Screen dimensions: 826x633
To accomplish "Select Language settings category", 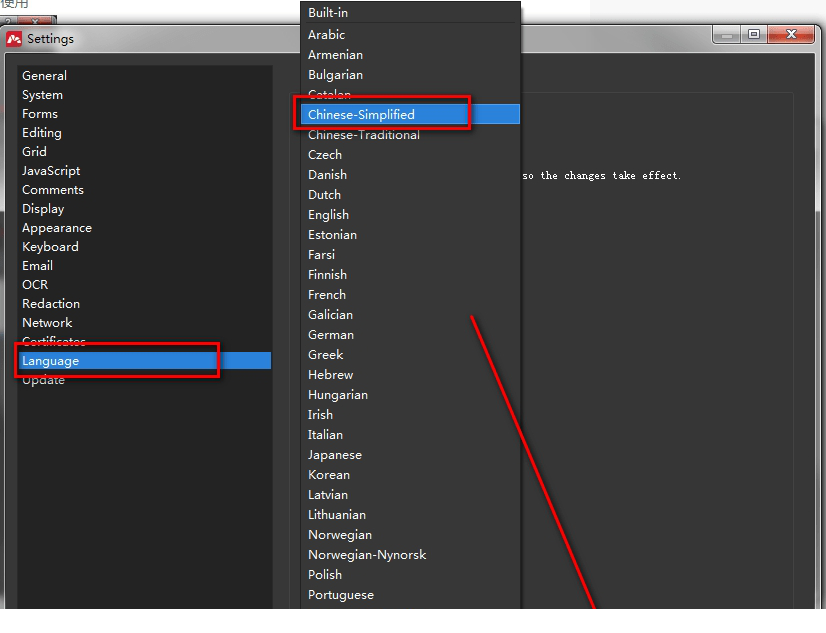I will (x=145, y=361).
